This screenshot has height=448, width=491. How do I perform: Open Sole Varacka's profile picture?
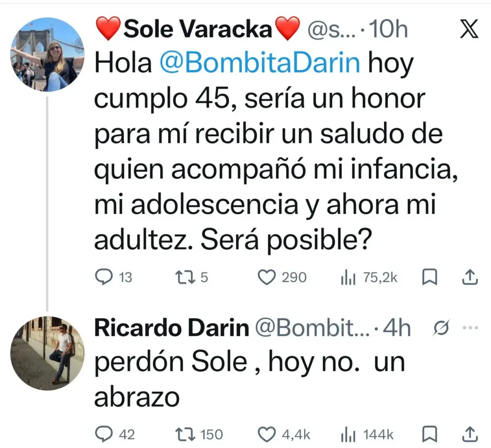[x=47, y=54]
